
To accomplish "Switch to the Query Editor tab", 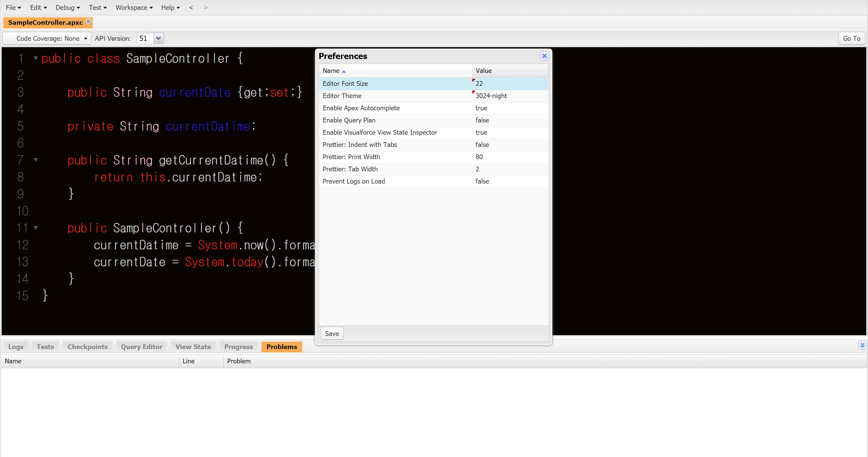I will click(141, 347).
